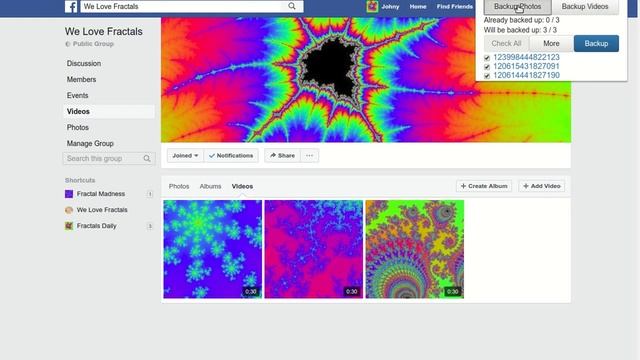Select the Videos tab in media section
640x360 pixels.
242,186
